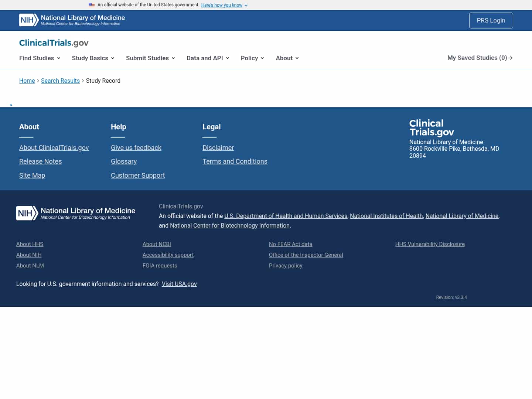532x399 pixels.
Task: Click the NIH National Library of Medicine logo
Action: point(71,20)
